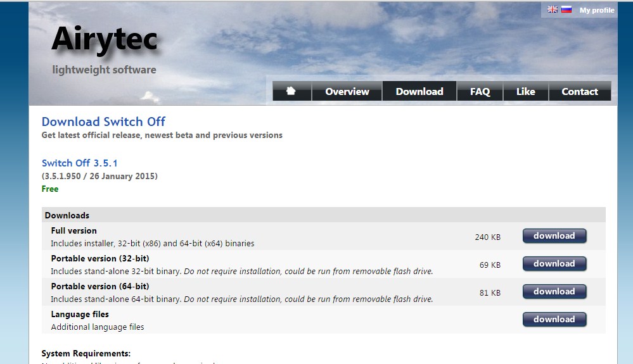
Task: Open the My profile link
Action: (597, 10)
